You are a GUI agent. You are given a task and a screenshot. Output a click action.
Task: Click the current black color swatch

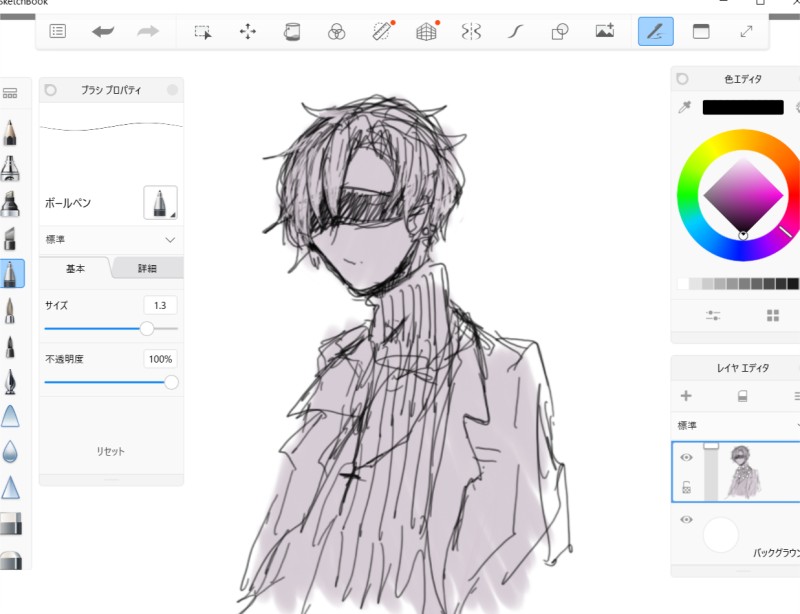(743, 107)
